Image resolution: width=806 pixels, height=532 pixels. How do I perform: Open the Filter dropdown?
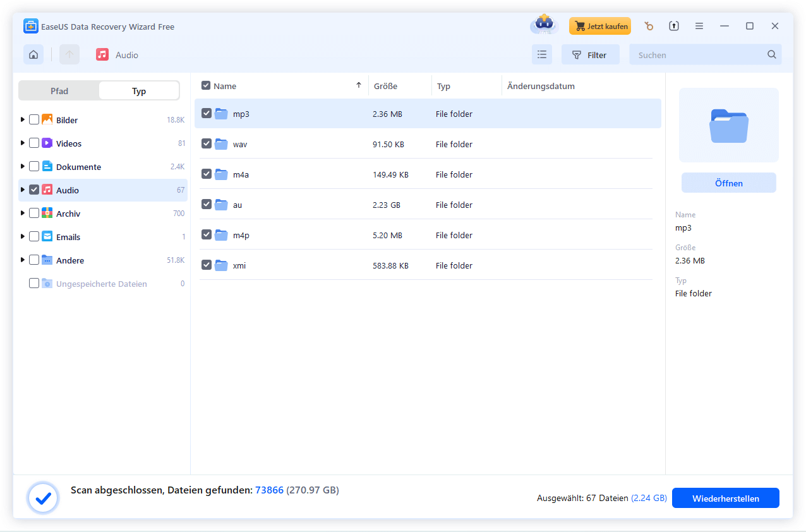[590, 54]
